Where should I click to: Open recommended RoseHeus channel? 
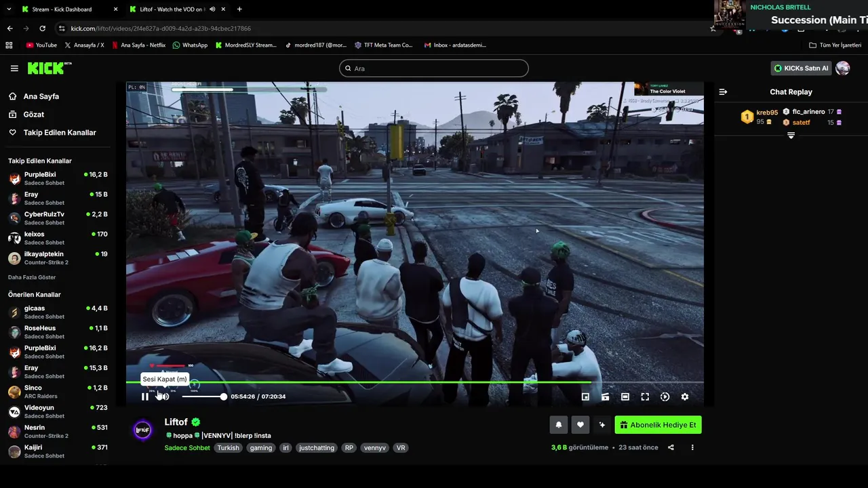click(58, 332)
